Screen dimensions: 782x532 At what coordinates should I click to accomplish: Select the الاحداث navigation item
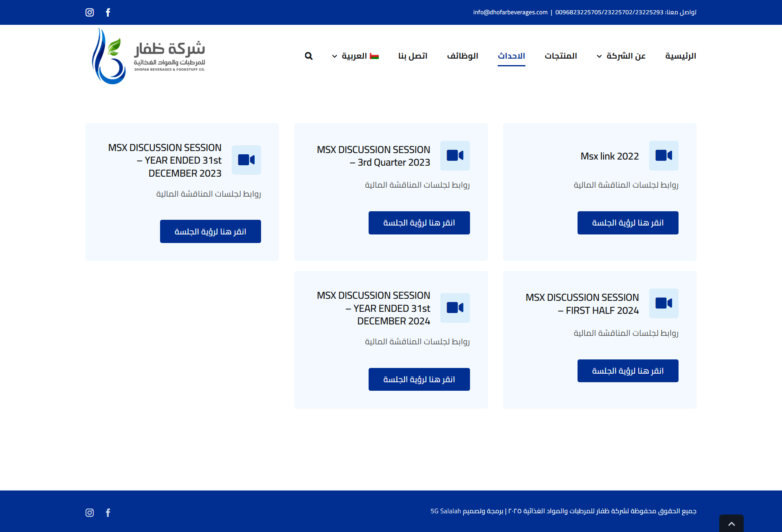pyautogui.click(x=511, y=56)
